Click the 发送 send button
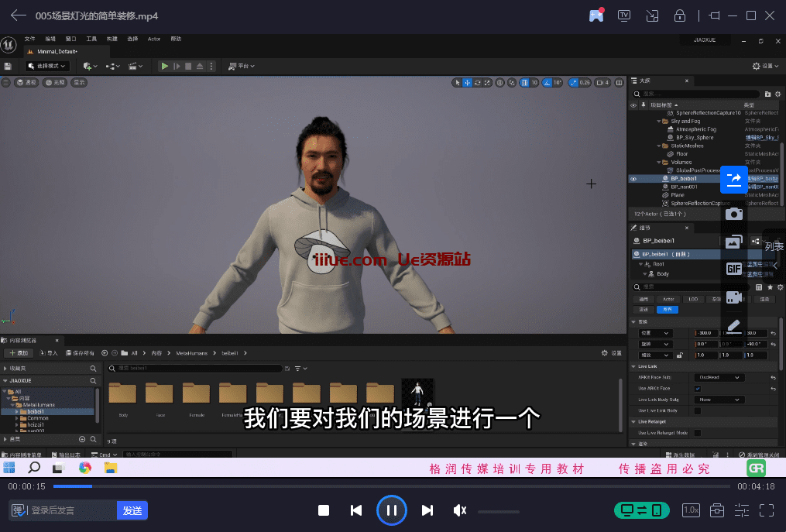 click(132, 510)
